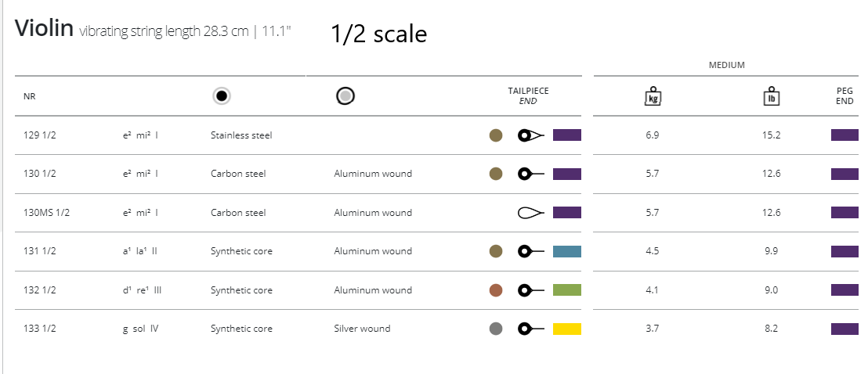
Task: Select string number 130MS 1/2
Action: click(x=47, y=213)
